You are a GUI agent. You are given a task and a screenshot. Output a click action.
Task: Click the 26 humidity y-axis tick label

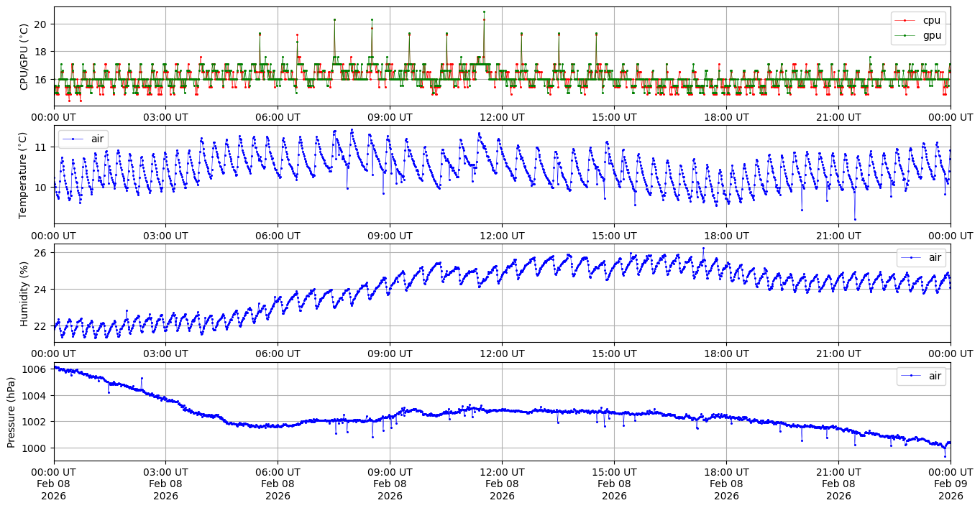40,253
